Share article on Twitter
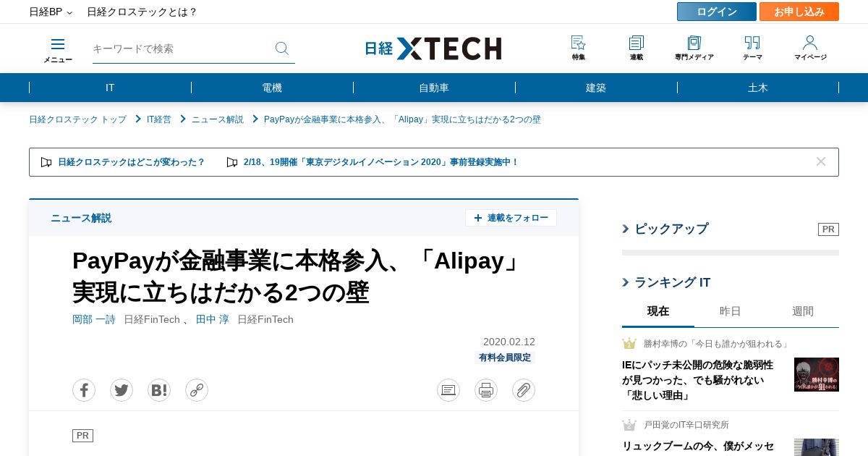Image resolution: width=868 pixels, height=456 pixels. coord(122,390)
